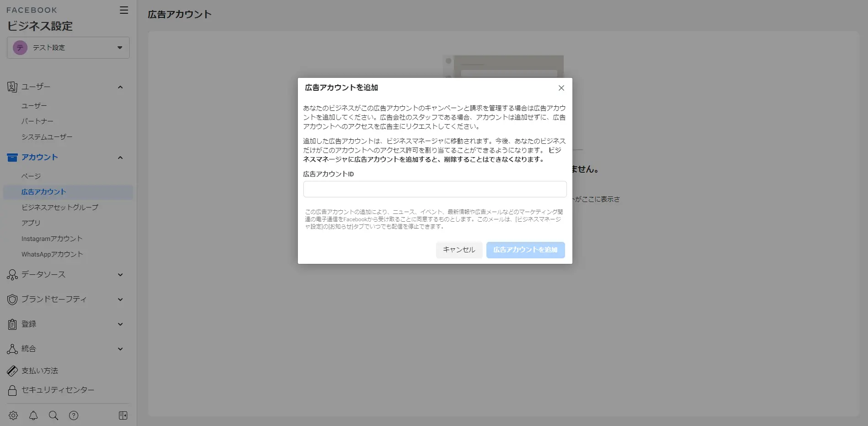Open the ユーザー sub-item under Users

pyautogui.click(x=34, y=106)
